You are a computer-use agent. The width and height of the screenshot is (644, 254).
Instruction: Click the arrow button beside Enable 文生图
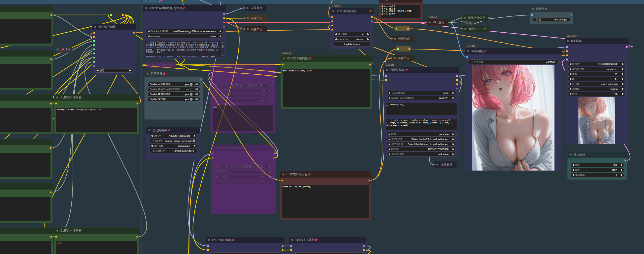pyautogui.click(x=197, y=99)
